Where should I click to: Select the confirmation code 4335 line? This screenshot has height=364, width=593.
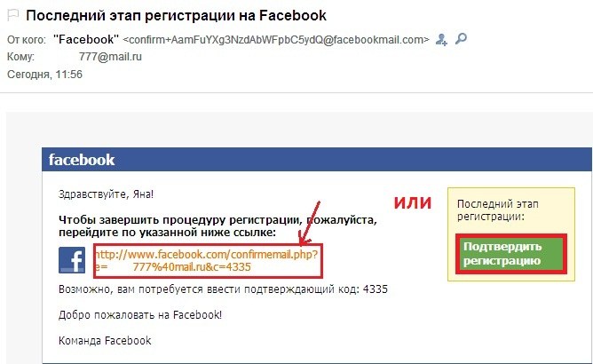click(x=223, y=289)
